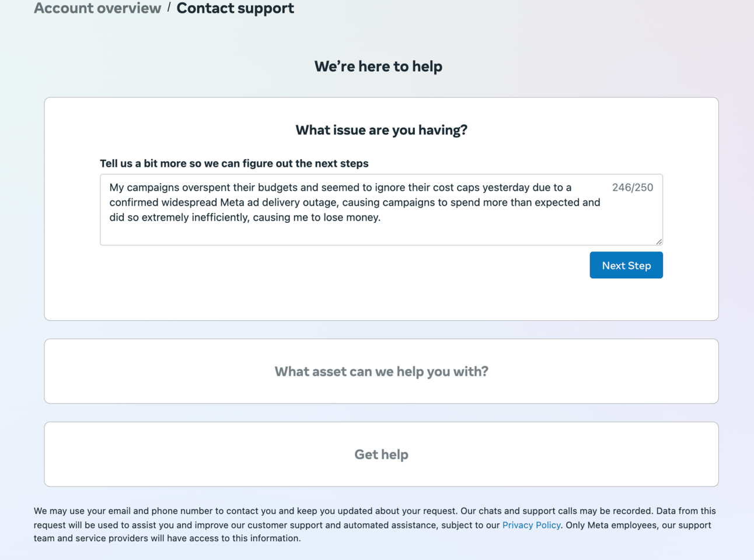Viewport: 754px width, 560px height.
Task: Click the What issue are you having heading
Action: coord(381,129)
